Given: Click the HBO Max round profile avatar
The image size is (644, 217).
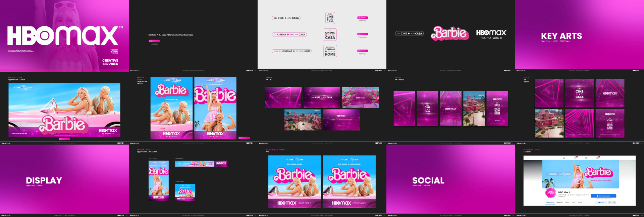Looking at the screenshot, I should tap(551, 193).
